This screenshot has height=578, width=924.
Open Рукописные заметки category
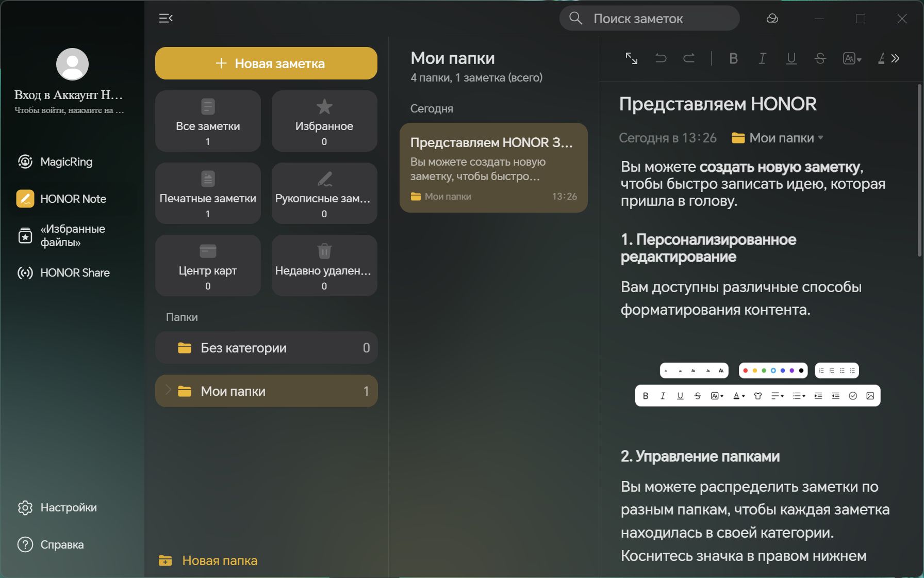coord(324,193)
